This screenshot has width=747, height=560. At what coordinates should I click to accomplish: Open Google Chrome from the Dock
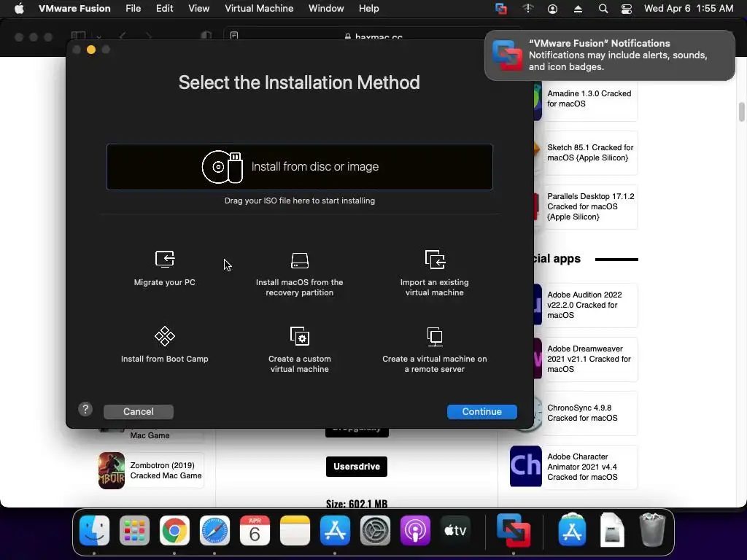174,530
